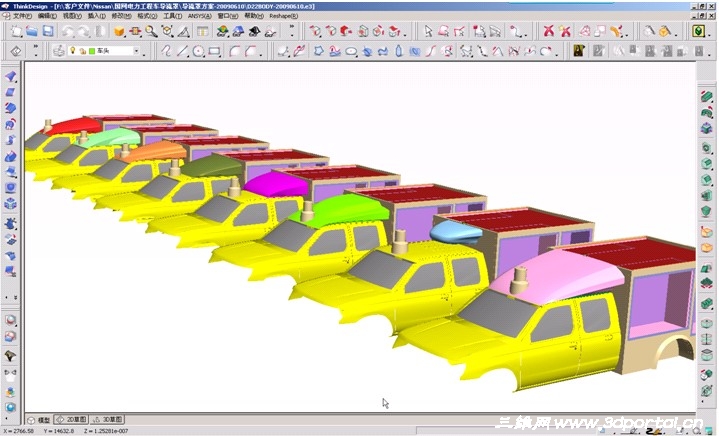Save the model with the floppy disk icon

(48, 31)
